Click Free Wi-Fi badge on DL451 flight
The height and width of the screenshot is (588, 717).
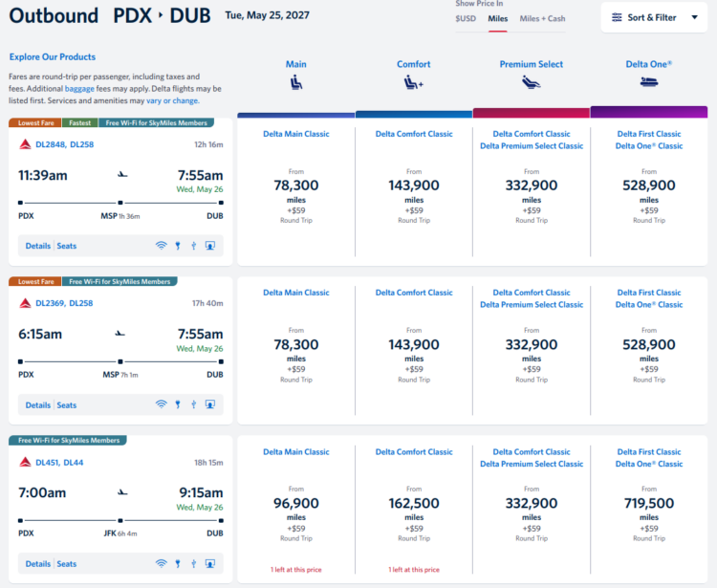click(x=68, y=441)
